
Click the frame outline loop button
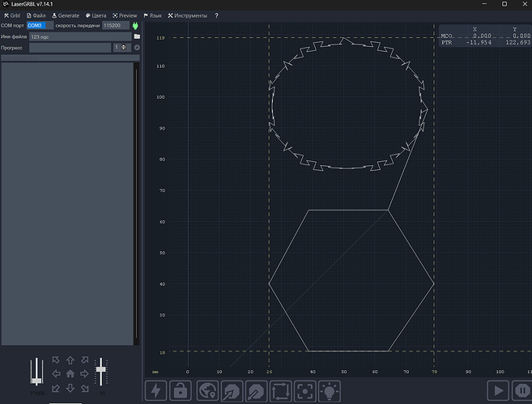(281, 391)
